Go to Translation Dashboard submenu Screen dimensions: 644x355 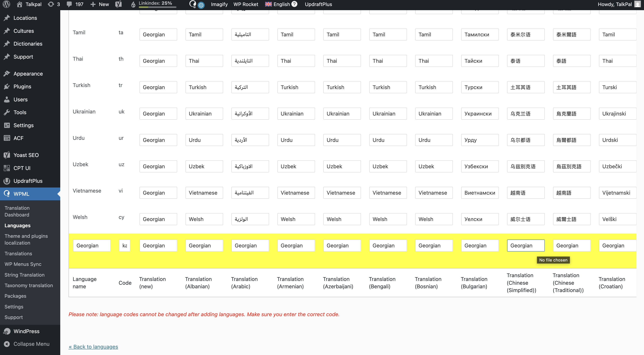[17, 211]
